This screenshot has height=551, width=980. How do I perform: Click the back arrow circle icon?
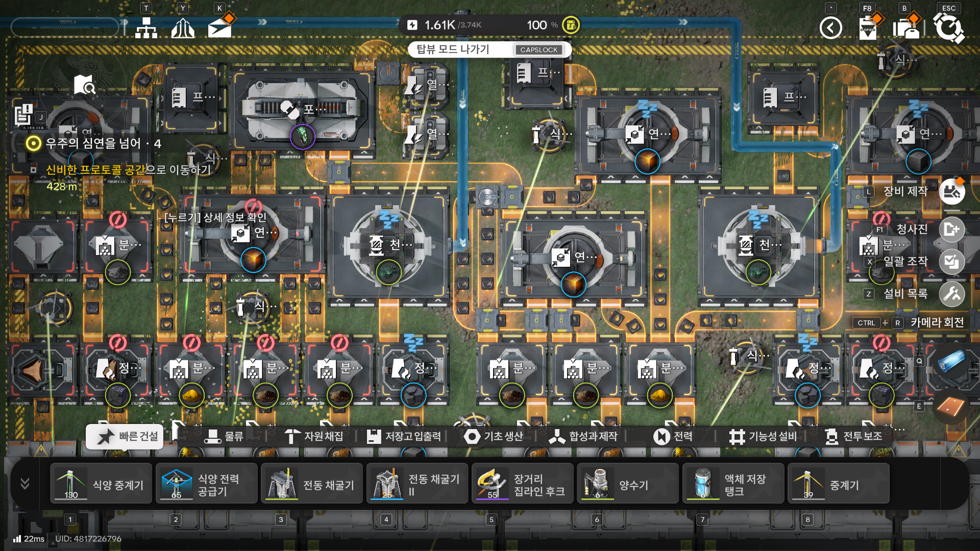[830, 28]
